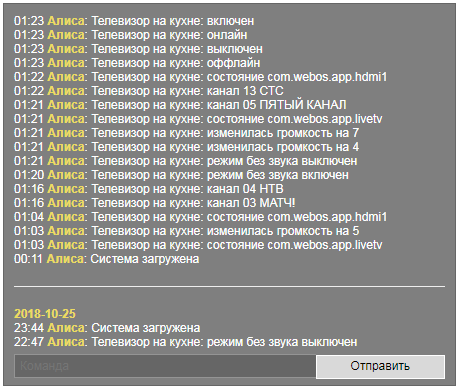Focus the Команда input field
The image size is (460, 388).
165,366
